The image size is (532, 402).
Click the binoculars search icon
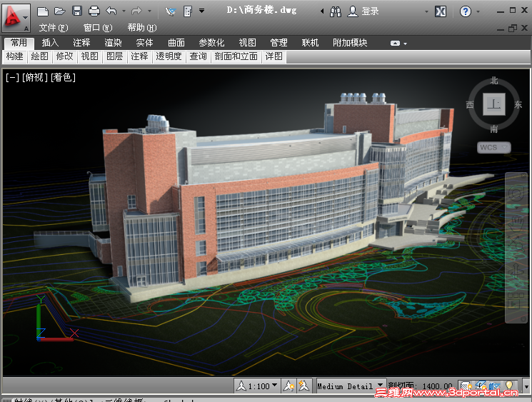point(336,11)
